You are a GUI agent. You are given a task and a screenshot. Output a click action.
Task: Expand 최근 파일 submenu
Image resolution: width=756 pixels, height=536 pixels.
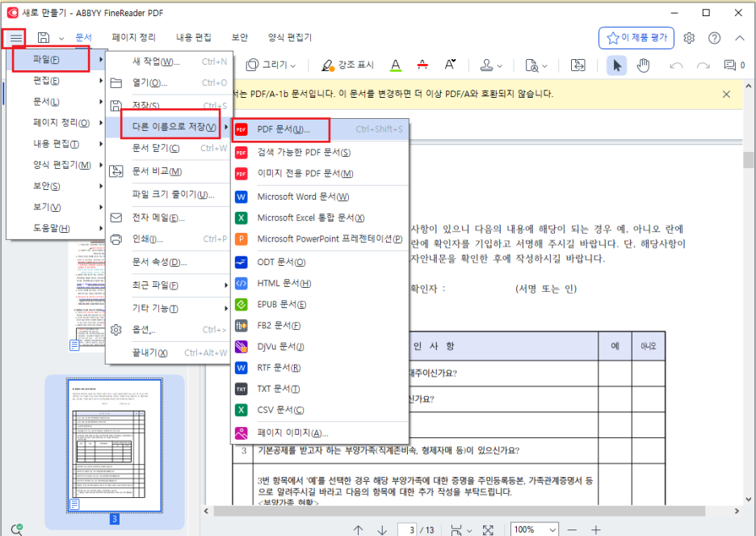tap(169, 285)
